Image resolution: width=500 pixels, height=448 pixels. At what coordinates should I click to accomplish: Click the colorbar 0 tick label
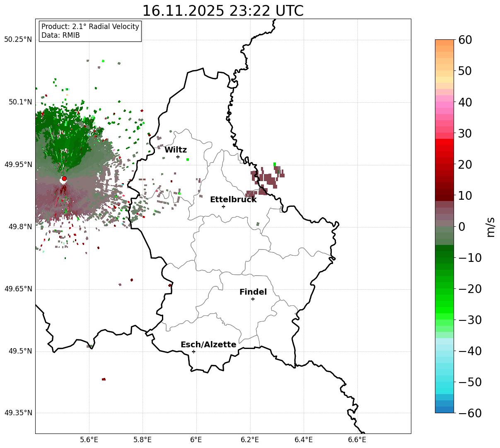462,226
